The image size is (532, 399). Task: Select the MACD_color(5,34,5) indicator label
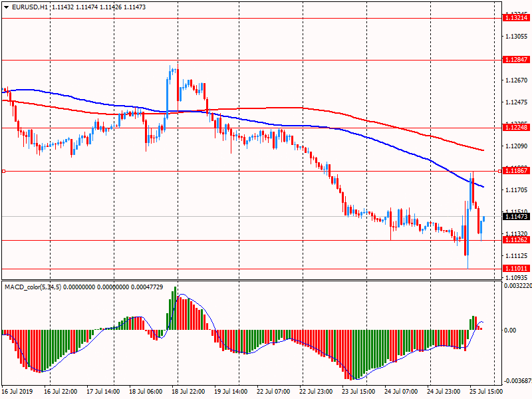pyautogui.click(x=33, y=287)
